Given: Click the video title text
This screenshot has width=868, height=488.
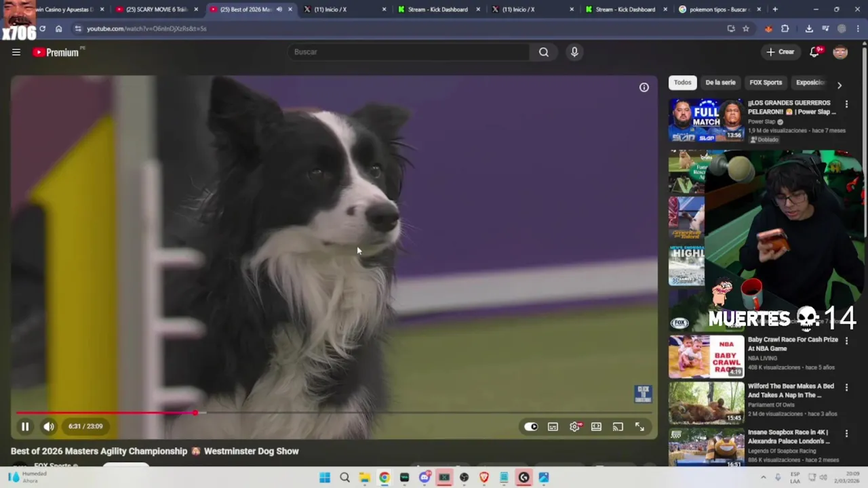Looking at the screenshot, I should (155, 451).
